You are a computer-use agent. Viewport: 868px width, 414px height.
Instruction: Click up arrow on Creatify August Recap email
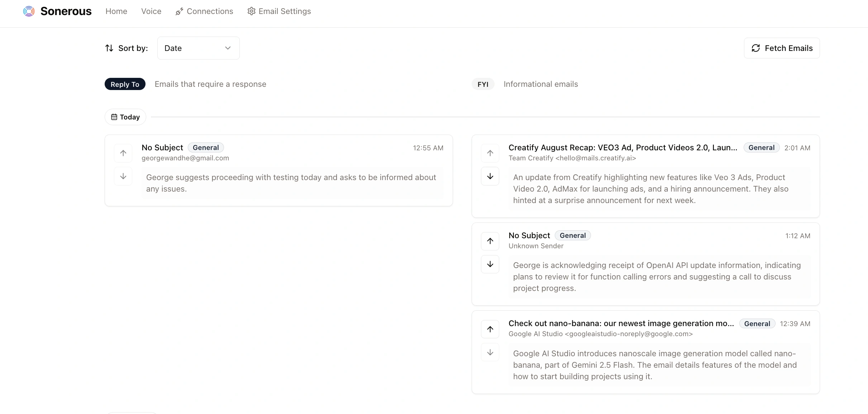click(x=490, y=153)
